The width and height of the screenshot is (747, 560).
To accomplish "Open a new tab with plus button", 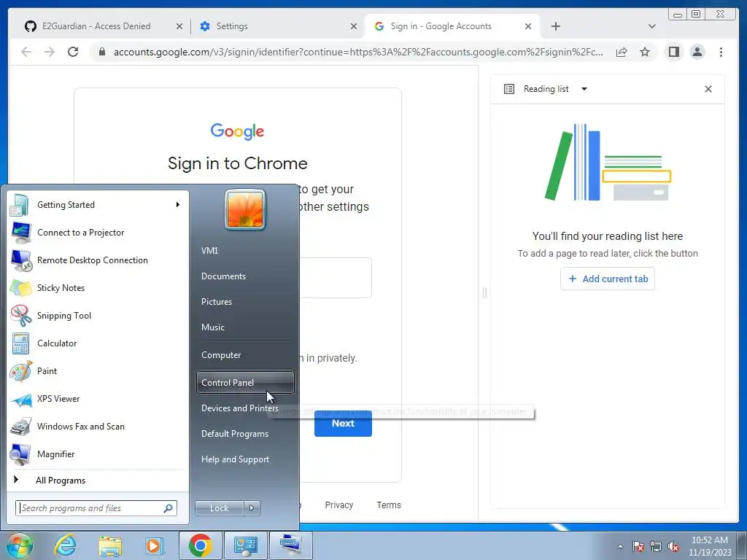I will 555,26.
